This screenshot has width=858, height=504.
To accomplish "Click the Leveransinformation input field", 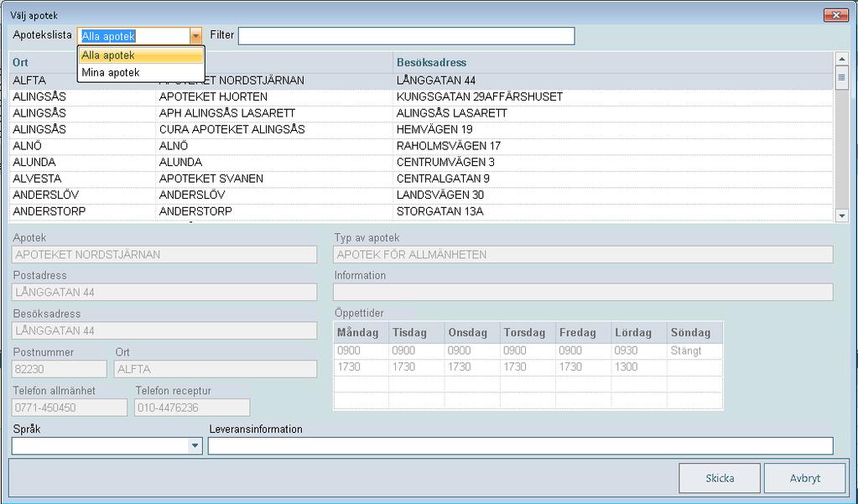I will [x=520, y=446].
